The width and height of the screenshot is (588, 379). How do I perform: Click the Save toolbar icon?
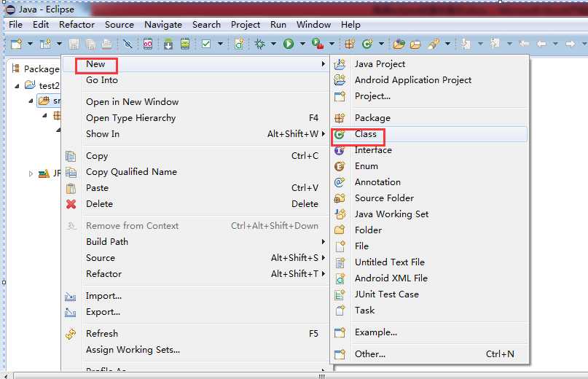tap(74, 44)
